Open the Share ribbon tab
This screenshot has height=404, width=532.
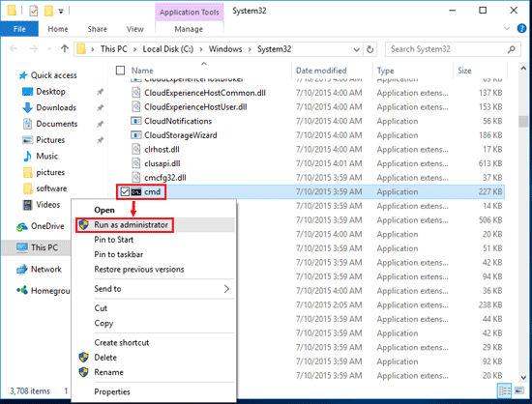point(98,29)
